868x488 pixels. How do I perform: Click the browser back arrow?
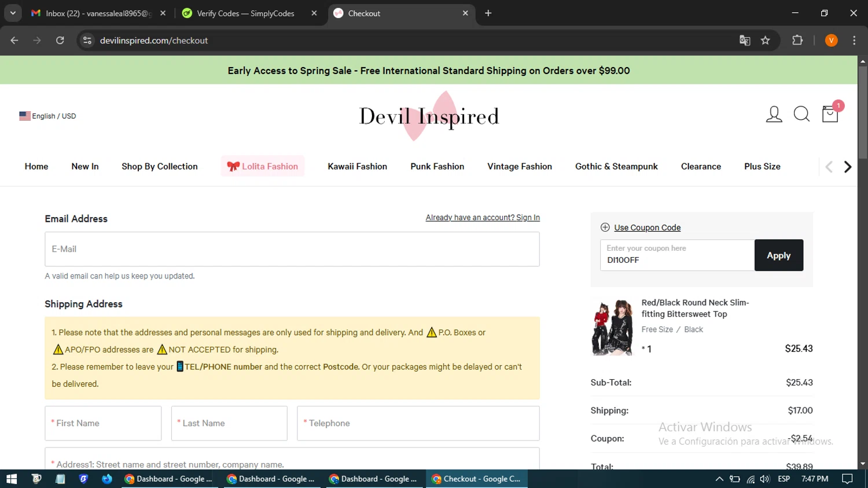[14, 41]
